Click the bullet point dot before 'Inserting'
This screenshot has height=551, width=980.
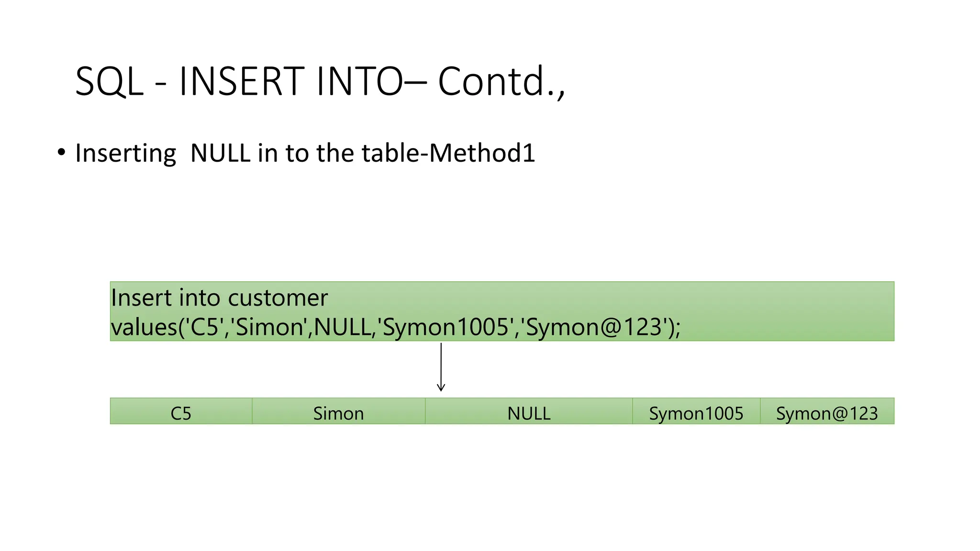(x=61, y=153)
